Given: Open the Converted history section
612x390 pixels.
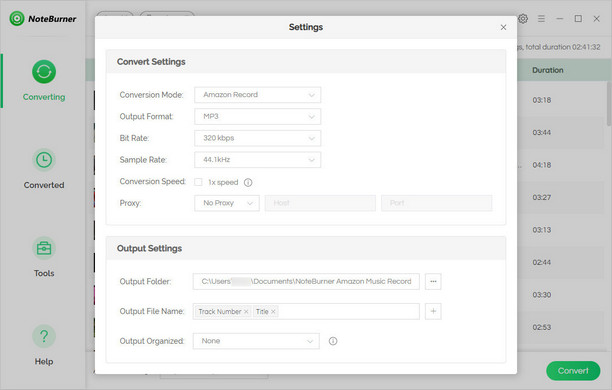Looking at the screenshot, I should 44,169.
